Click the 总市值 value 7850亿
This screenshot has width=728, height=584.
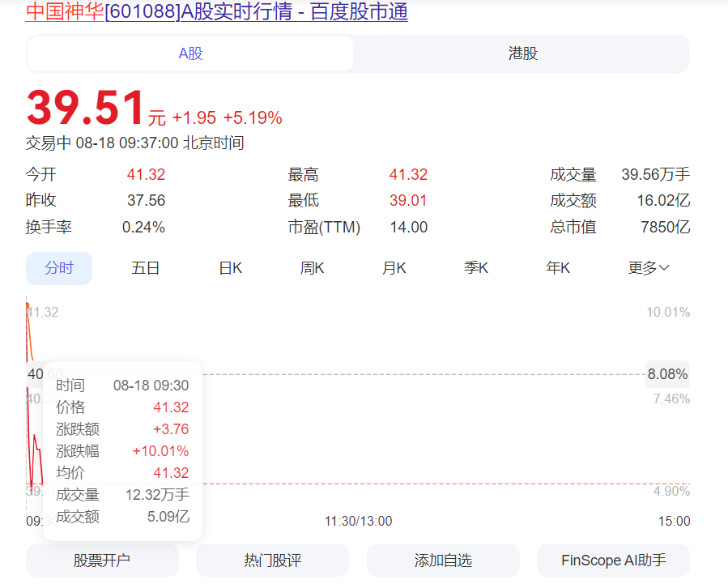click(x=666, y=228)
